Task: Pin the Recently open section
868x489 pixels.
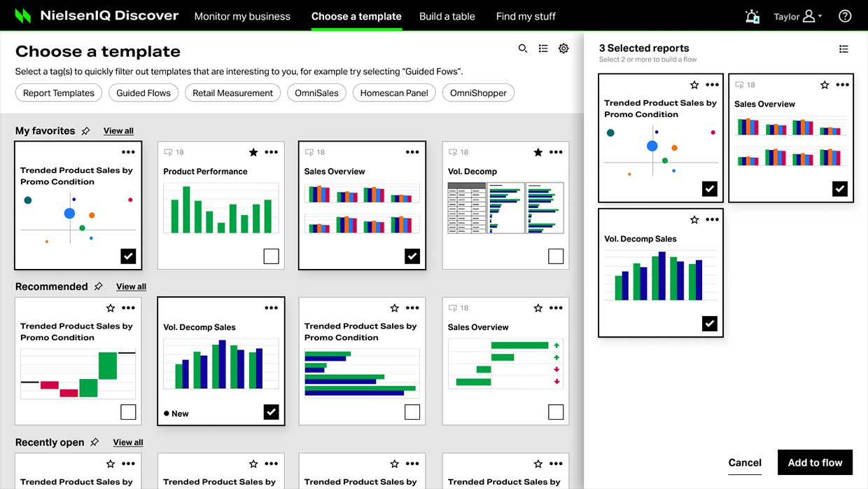Action: click(94, 442)
